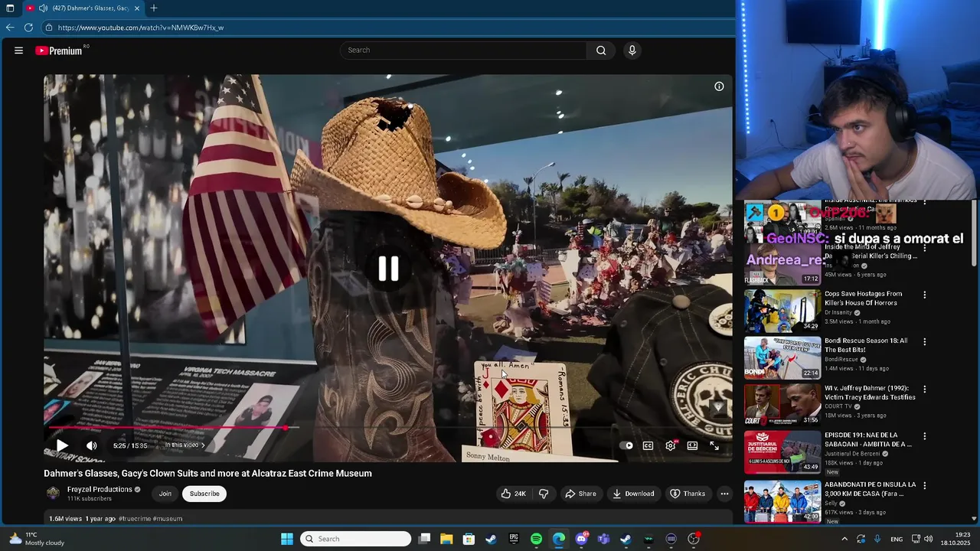Open the Freyzel Productions channel name link
This screenshot has width=980, height=551.
(100, 489)
